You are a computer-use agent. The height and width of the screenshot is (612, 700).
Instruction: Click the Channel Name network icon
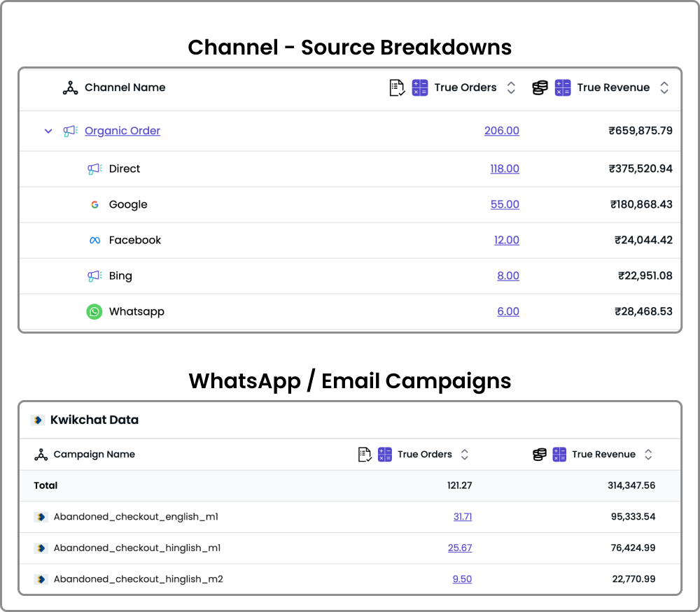pos(70,88)
